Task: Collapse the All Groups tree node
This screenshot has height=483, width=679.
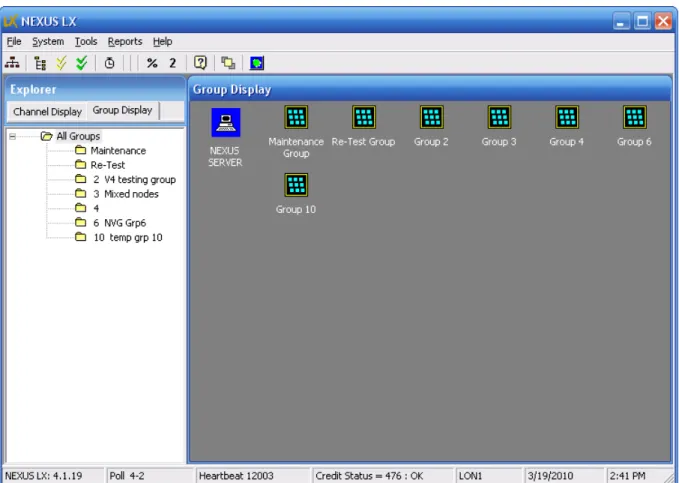Action: tap(13, 136)
